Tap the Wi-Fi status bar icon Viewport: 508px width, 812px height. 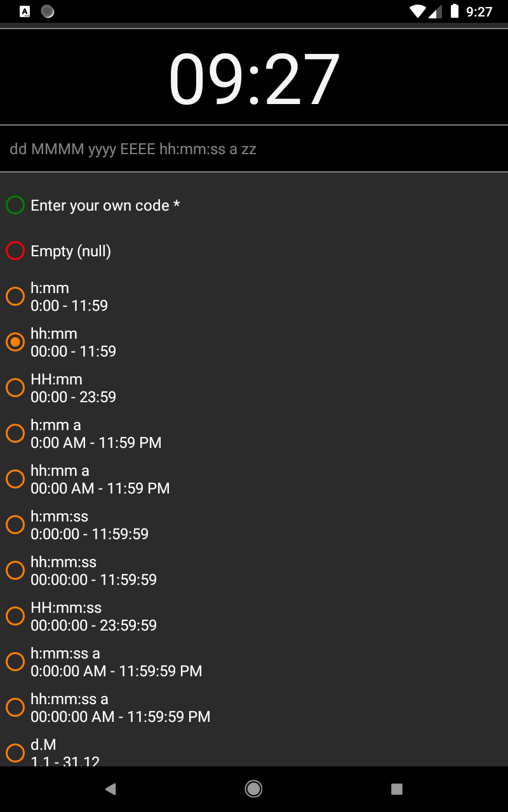point(417,11)
